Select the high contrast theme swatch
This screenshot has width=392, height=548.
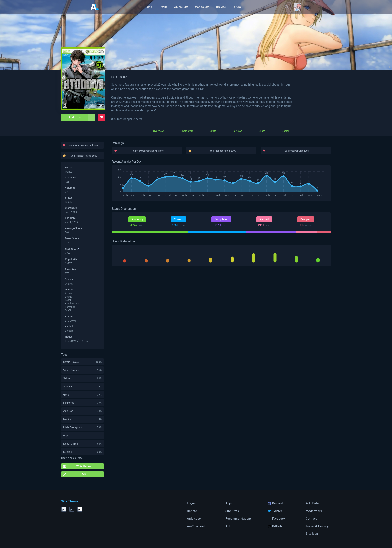coord(80,509)
